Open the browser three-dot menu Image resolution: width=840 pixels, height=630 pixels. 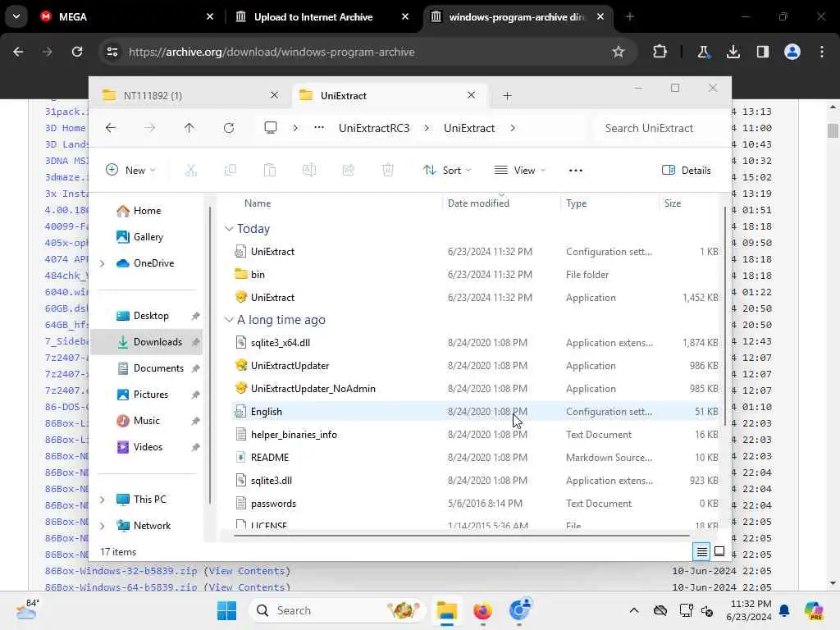(x=822, y=52)
